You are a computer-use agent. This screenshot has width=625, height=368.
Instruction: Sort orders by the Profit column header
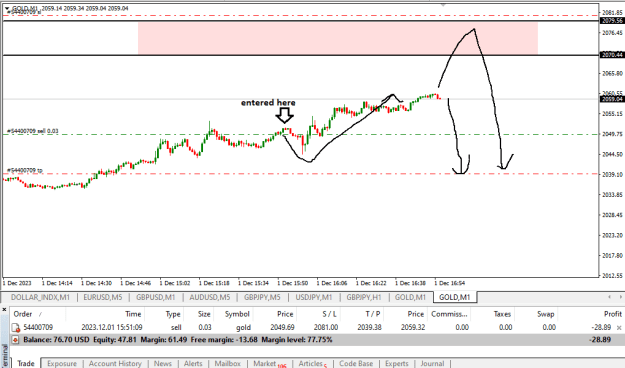coord(612,314)
